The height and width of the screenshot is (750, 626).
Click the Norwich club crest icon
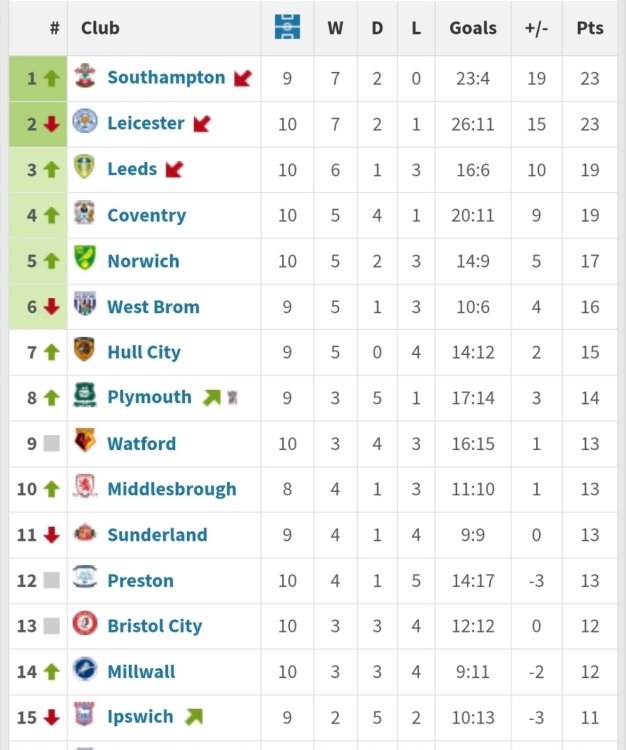click(85, 260)
